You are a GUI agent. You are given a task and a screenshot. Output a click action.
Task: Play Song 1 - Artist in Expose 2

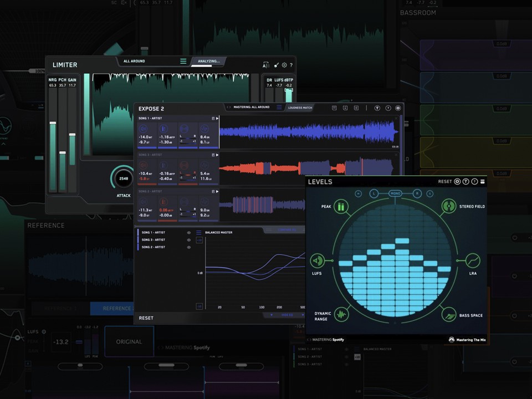pyautogui.click(x=217, y=119)
